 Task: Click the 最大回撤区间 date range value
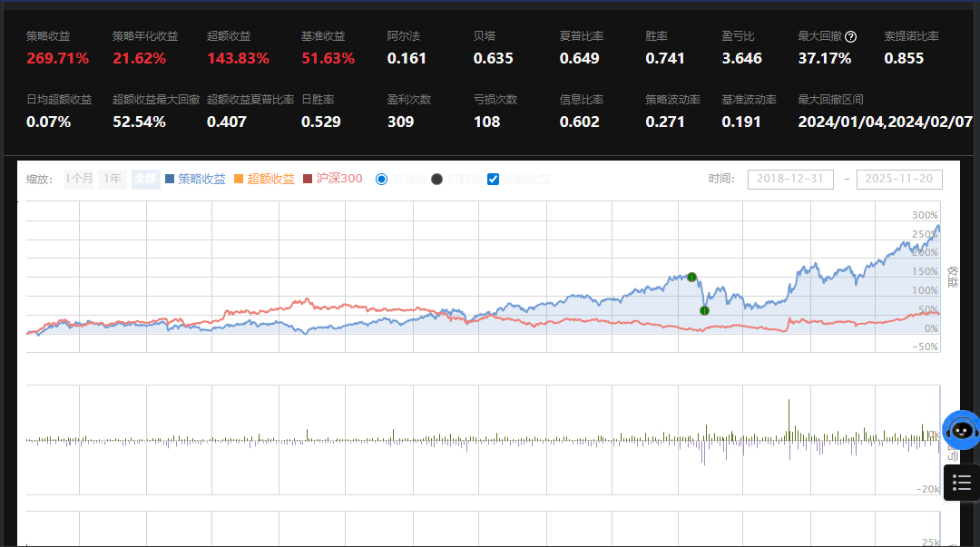coord(885,122)
